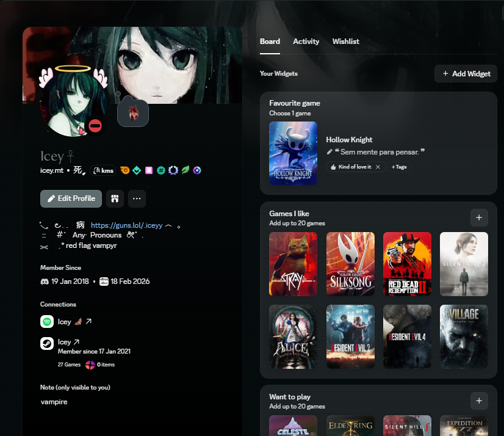Click the laurel wreath badge icon
This screenshot has width=504, height=436.
[x=173, y=170]
